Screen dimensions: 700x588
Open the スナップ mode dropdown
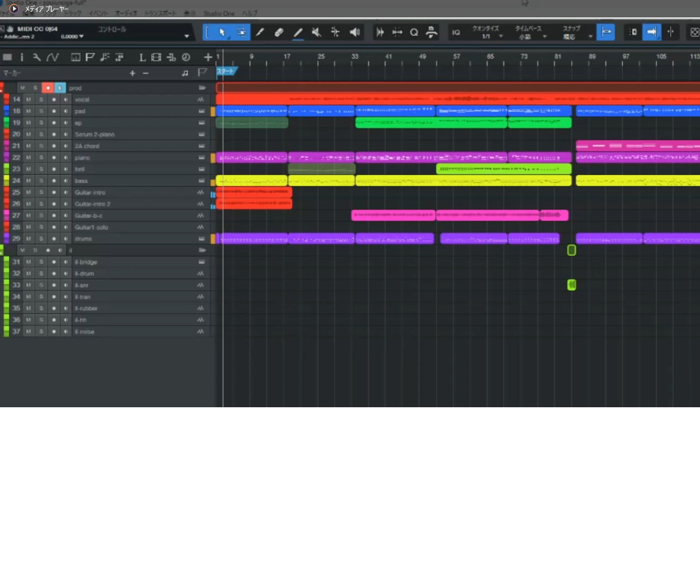(590, 36)
